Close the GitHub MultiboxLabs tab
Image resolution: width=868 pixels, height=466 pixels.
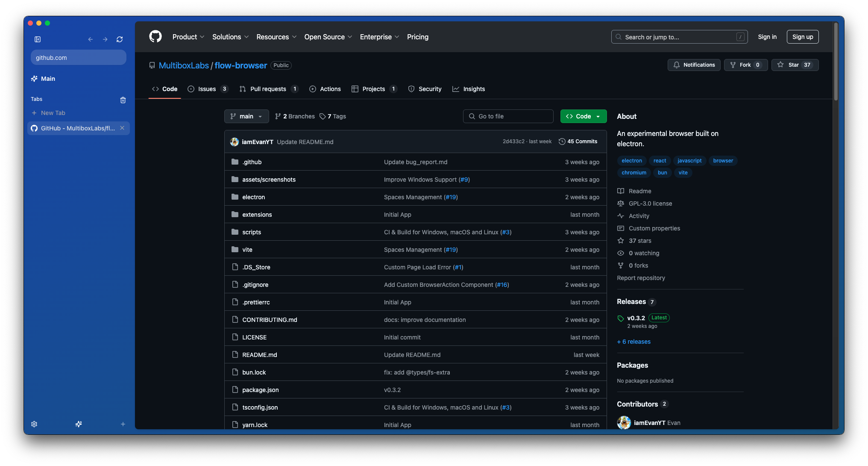(x=122, y=128)
